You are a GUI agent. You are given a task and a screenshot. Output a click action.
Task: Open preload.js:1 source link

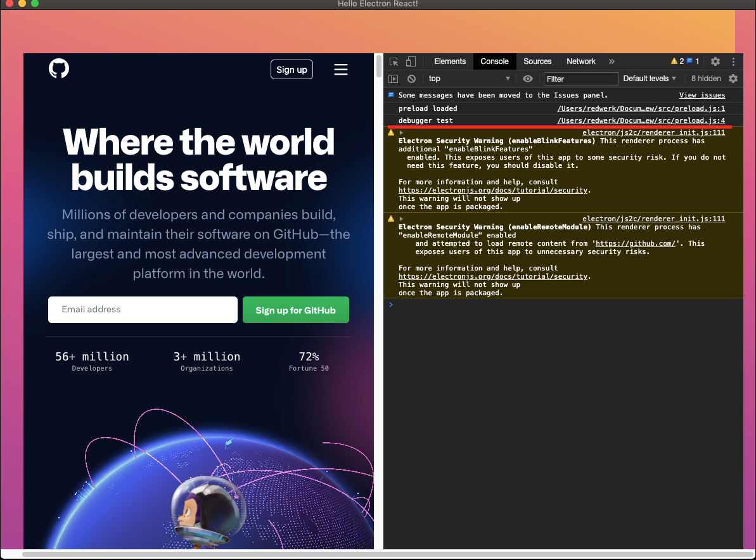[x=641, y=108]
